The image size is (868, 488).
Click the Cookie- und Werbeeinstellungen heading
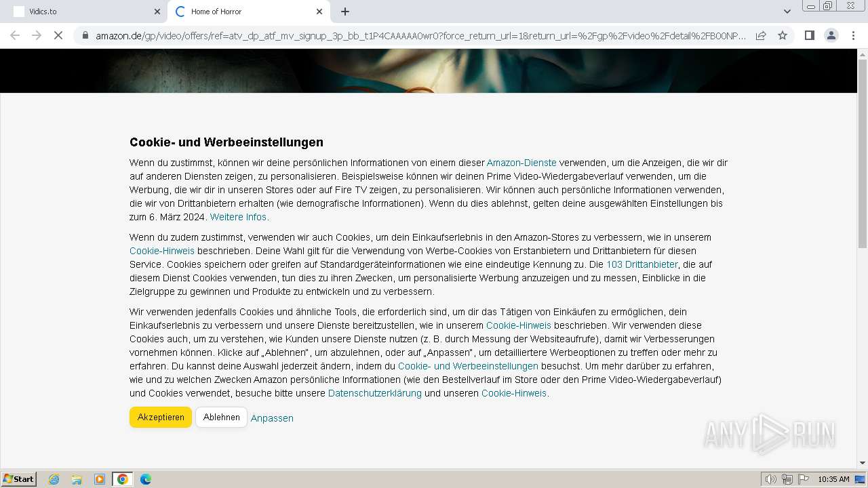pos(226,142)
